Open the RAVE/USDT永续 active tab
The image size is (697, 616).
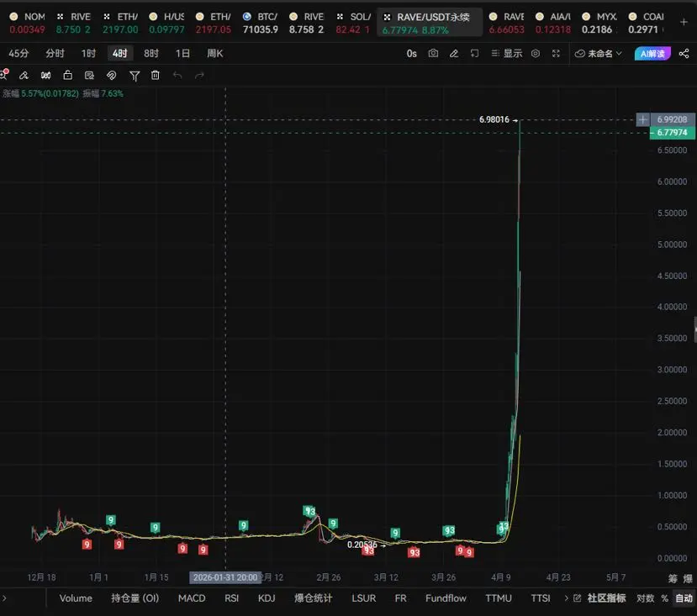tap(430, 22)
